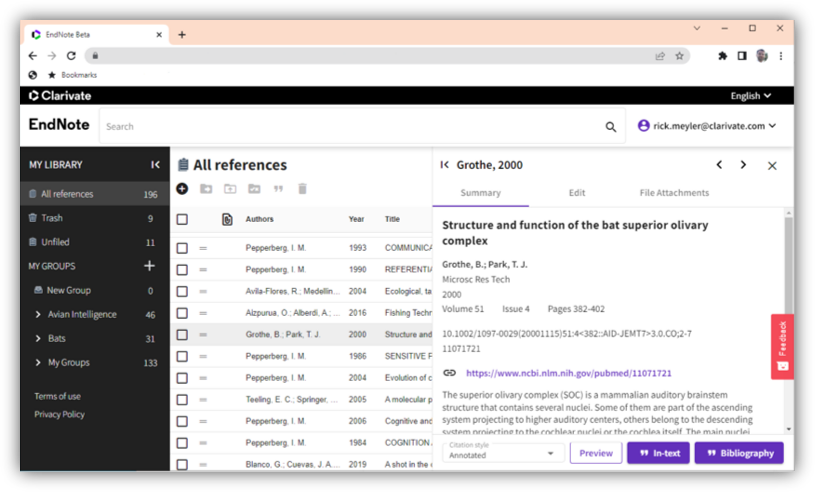The image size is (815, 492).
Task: Create a new group with plus icon
Action: 149,265
